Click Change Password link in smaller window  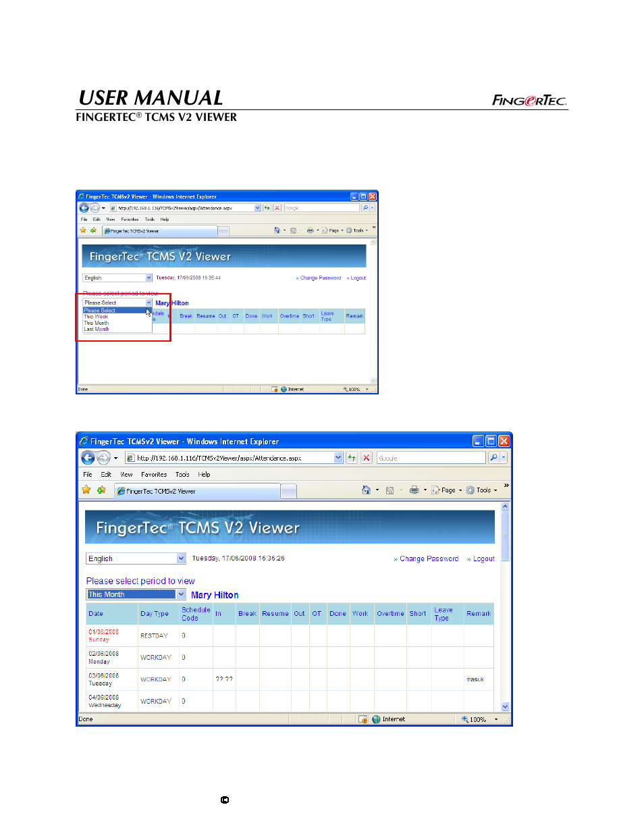(x=321, y=278)
